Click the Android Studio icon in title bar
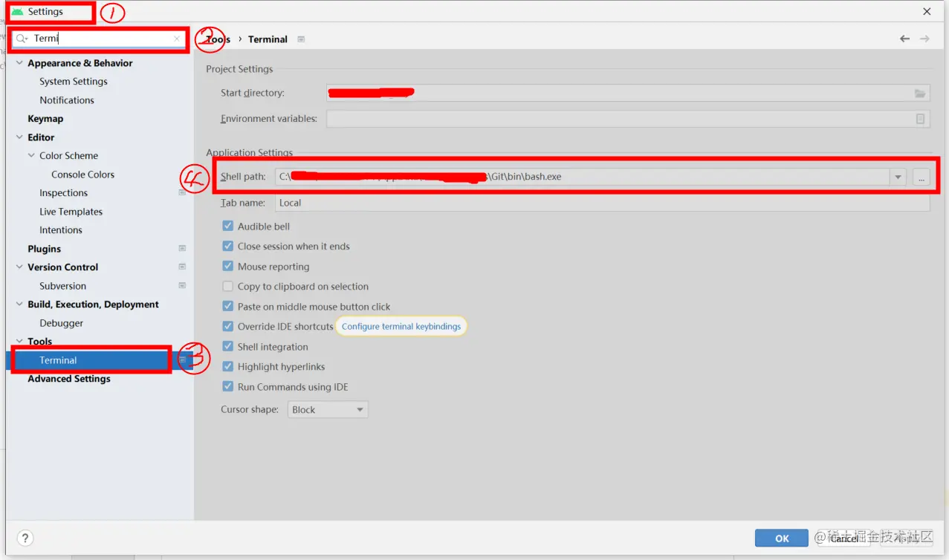The image size is (949, 560). point(18,12)
